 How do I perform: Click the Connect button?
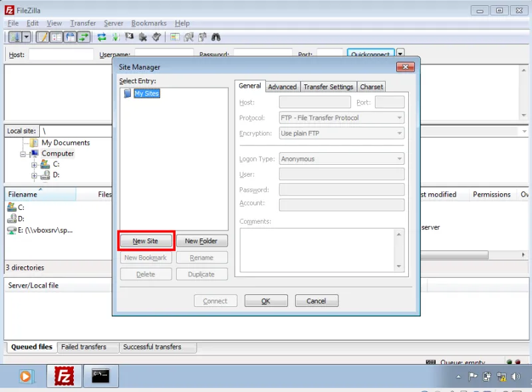(215, 300)
